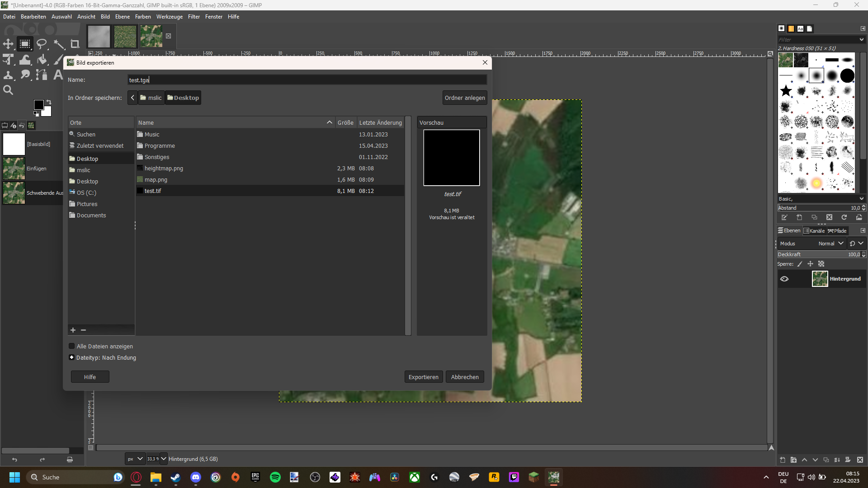Screen dimensions: 868x488
Task: Select the Bucket Fill tool
Action: 42,60
